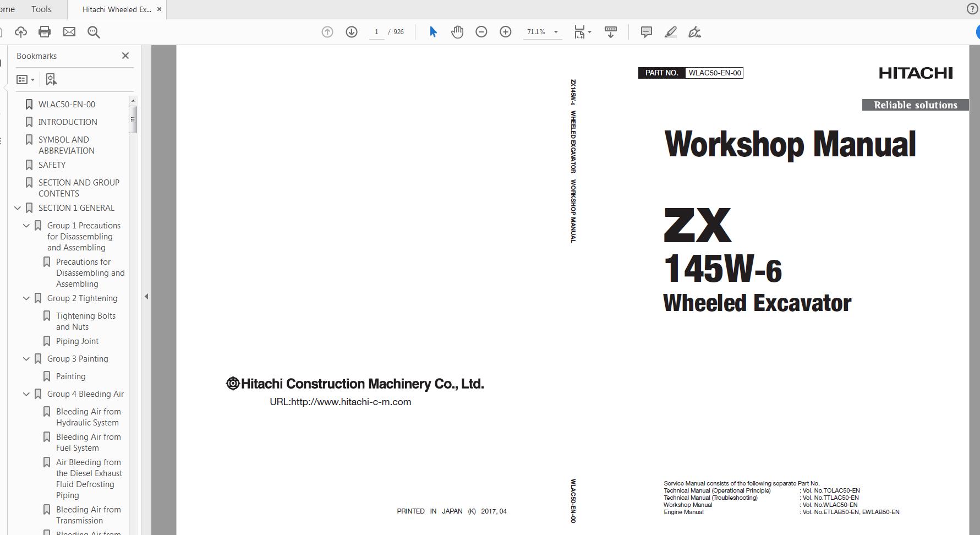Click part number WLAC50-EN-00 box
980x535 pixels.
(714, 73)
